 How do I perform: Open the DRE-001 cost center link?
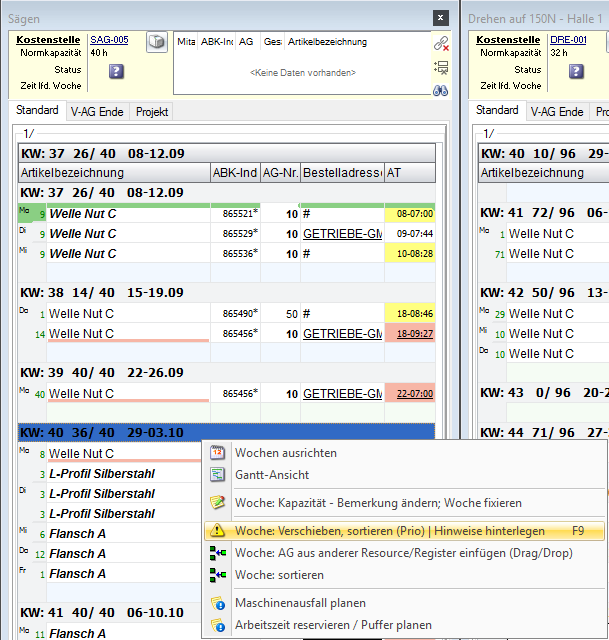point(569,40)
